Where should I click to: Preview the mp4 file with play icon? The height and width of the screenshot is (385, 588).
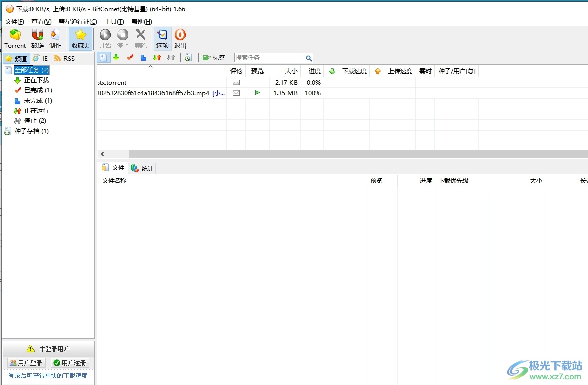coord(257,92)
